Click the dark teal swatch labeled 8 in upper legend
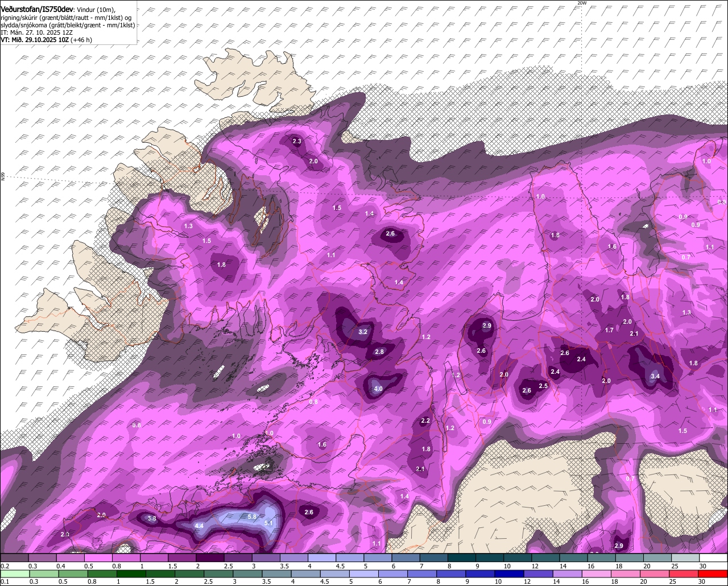The height and width of the screenshot is (586, 728). pos(462,557)
